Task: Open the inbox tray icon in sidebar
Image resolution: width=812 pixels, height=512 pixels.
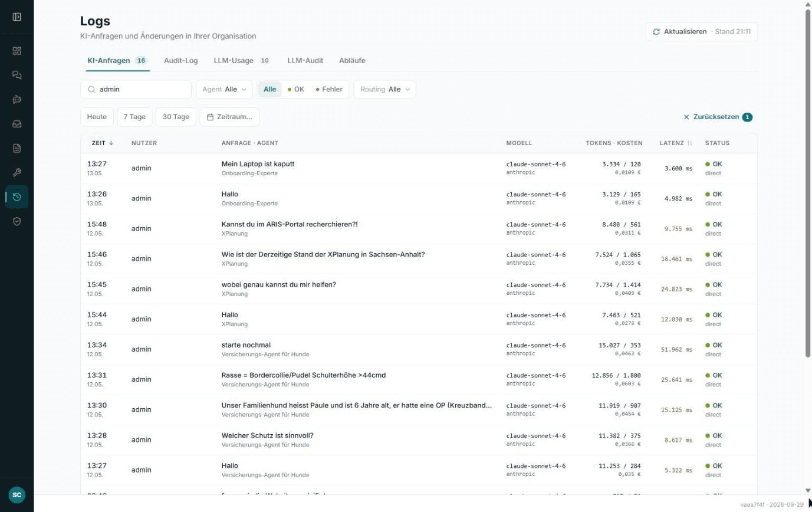Action: [x=17, y=124]
